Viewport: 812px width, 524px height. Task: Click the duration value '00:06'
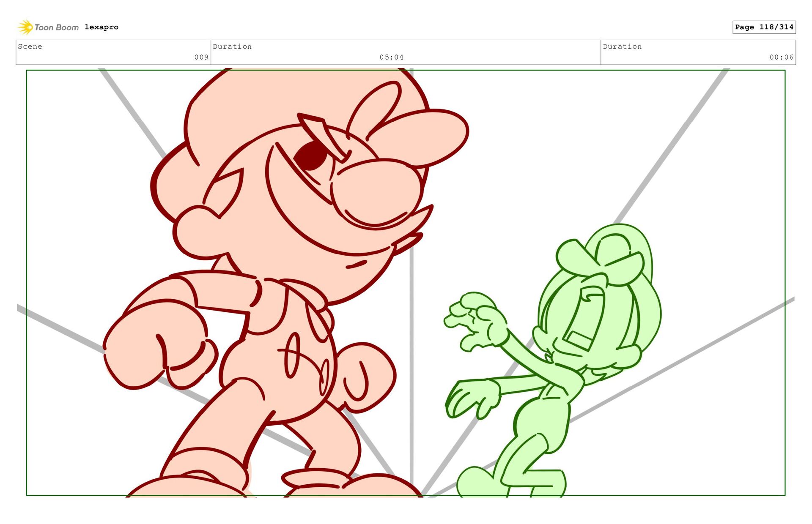(x=782, y=57)
